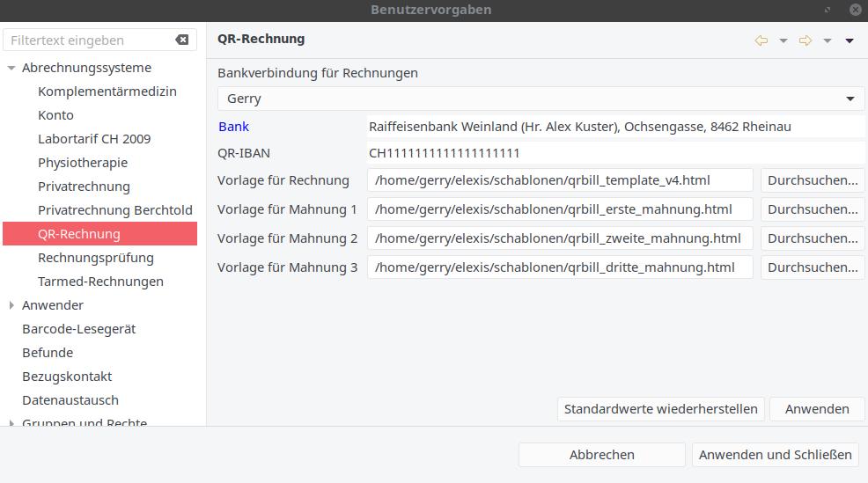Image resolution: width=868 pixels, height=483 pixels.
Task: Go back with the yellow left arrow
Action: [x=761, y=40]
